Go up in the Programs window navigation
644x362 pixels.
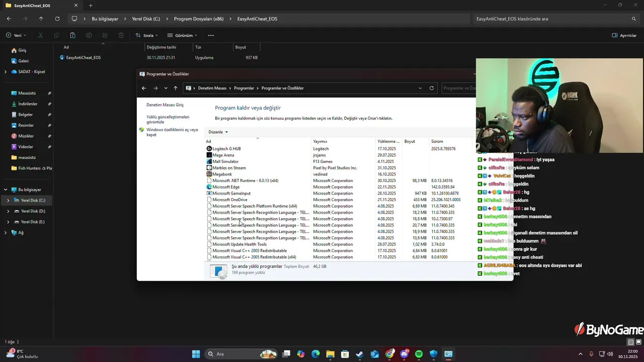point(176,88)
